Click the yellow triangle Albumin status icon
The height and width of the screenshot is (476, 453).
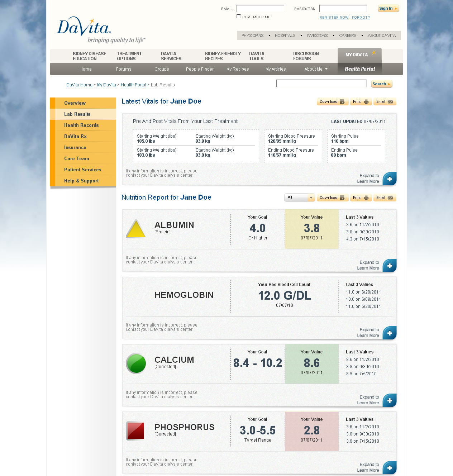136,229
